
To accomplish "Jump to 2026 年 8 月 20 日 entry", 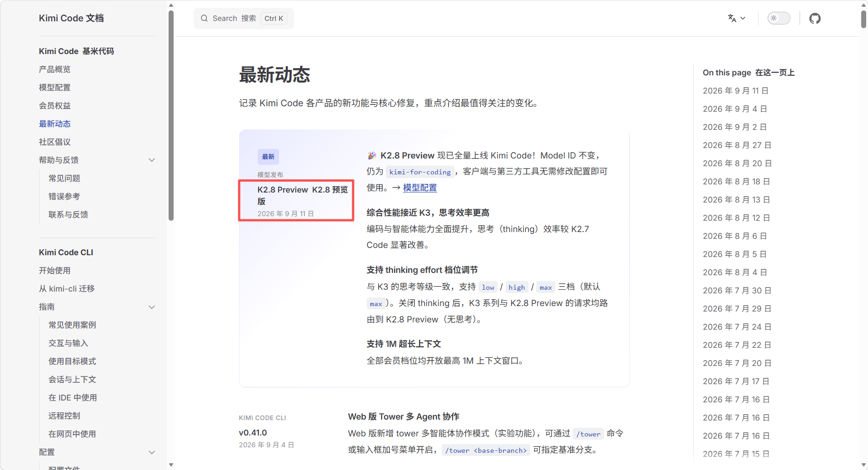I will coord(737,163).
